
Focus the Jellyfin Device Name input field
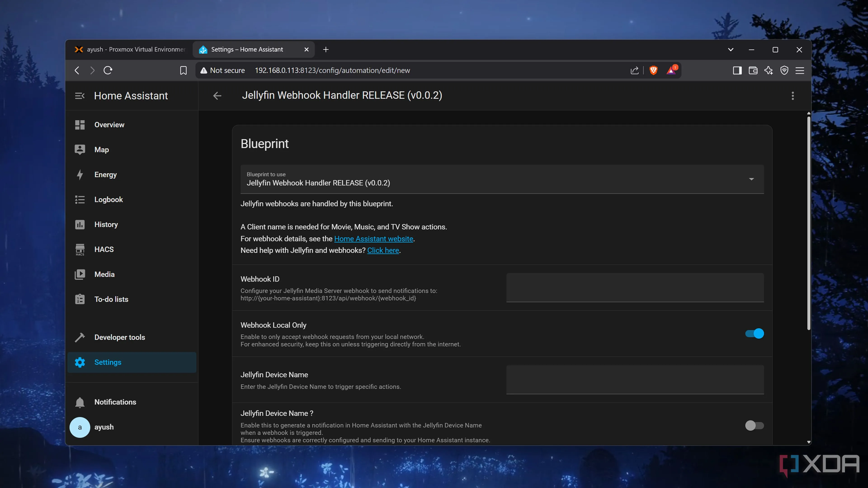pyautogui.click(x=635, y=380)
